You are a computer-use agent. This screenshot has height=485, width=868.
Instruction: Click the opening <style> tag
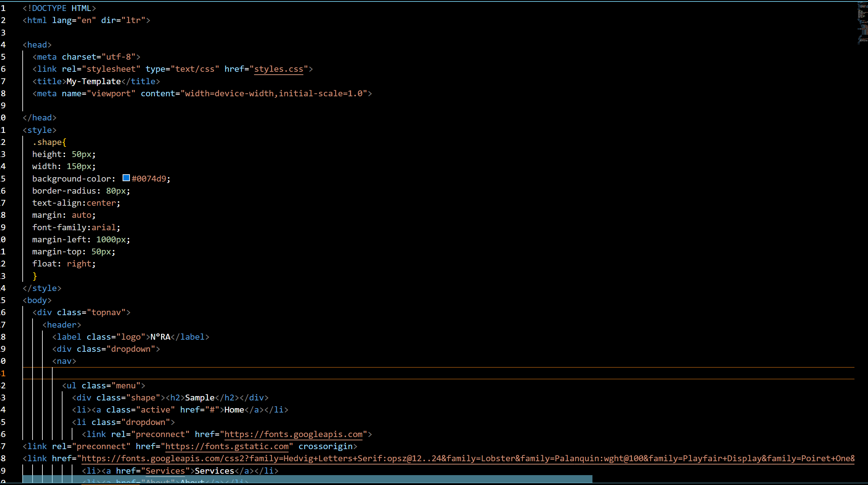pos(40,130)
